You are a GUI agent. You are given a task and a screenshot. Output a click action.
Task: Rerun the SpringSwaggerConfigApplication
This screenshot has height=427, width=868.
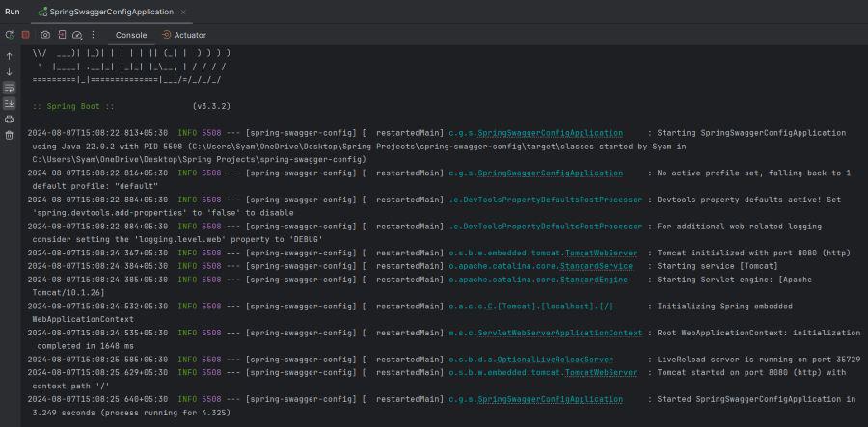[x=10, y=35]
